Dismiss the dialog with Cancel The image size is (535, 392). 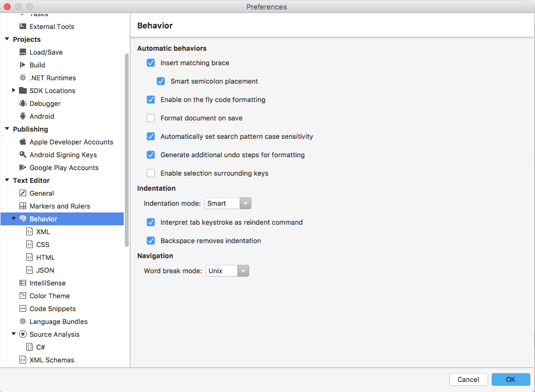coord(468,379)
